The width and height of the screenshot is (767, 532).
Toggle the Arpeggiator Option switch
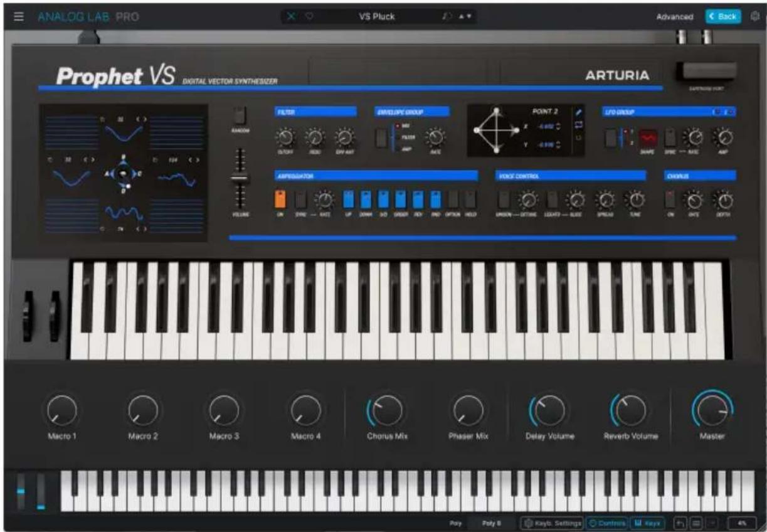(x=453, y=199)
